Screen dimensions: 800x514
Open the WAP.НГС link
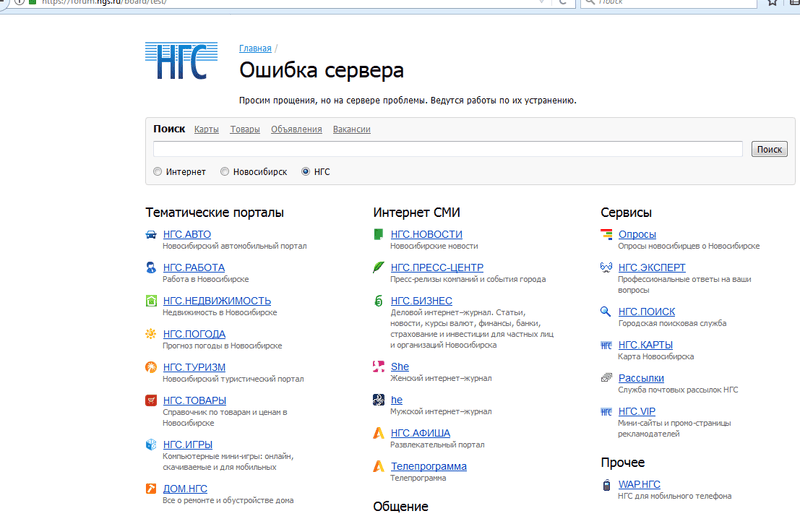point(639,484)
